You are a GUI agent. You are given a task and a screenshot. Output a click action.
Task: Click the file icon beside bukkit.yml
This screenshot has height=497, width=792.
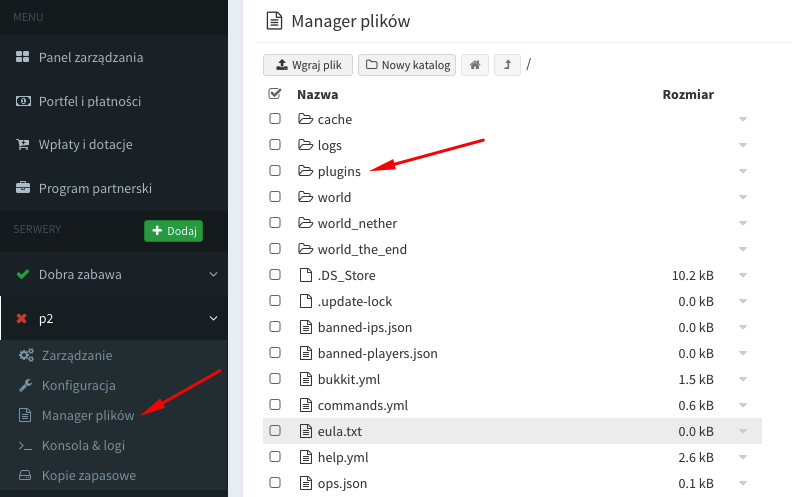pos(306,379)
